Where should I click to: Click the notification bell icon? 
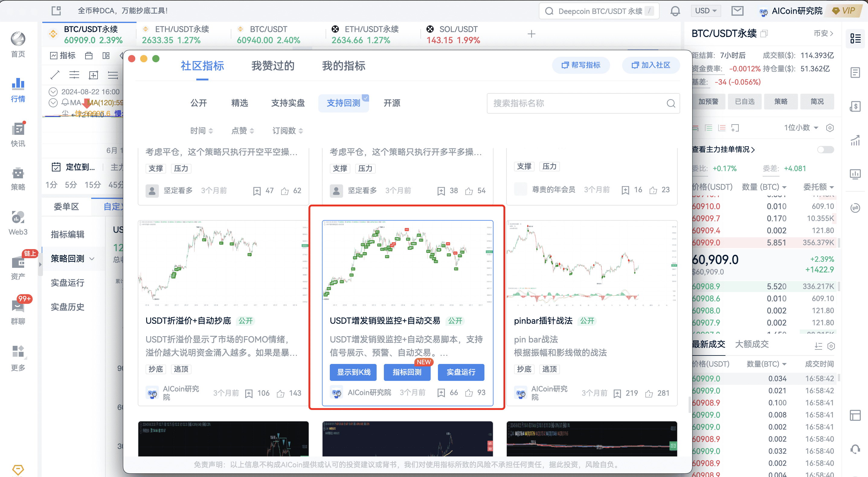(675, 11)
